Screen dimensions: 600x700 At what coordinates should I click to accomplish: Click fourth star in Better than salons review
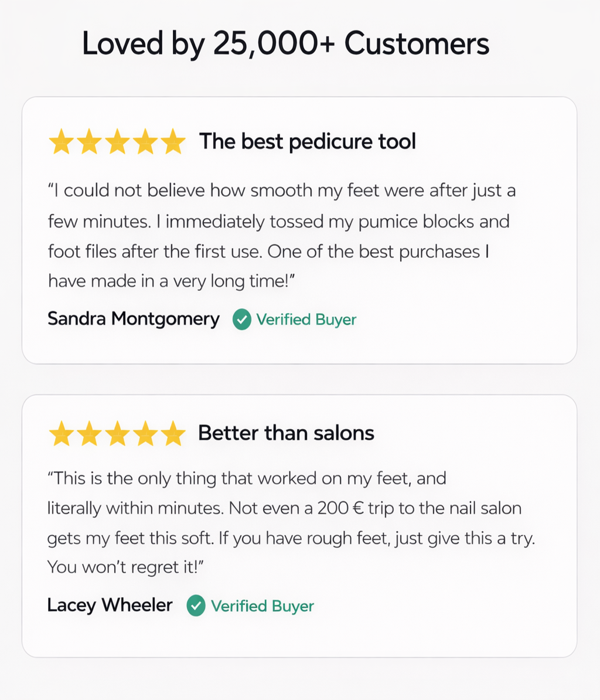pos(145,434)
